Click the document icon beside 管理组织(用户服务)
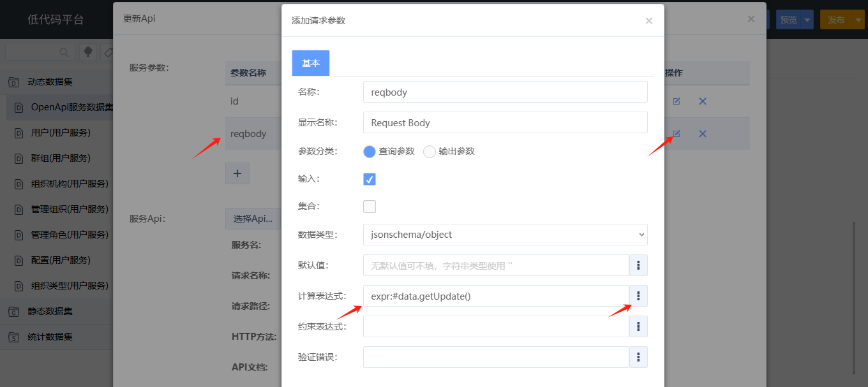The width and height of the screenshot is (868, 387). 19,210
